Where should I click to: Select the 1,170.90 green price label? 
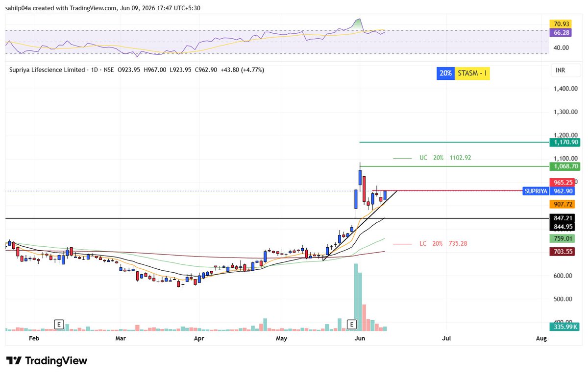point(564,142)
